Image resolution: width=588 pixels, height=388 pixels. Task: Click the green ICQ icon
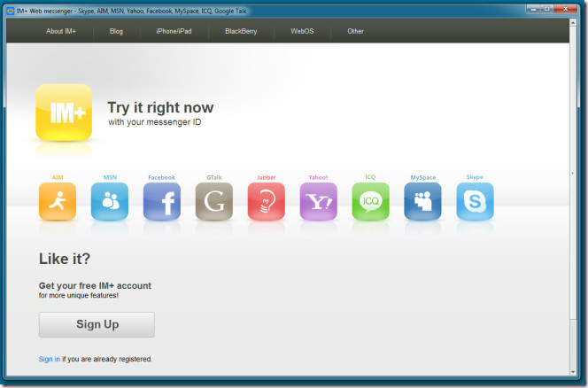pos(370,201)
